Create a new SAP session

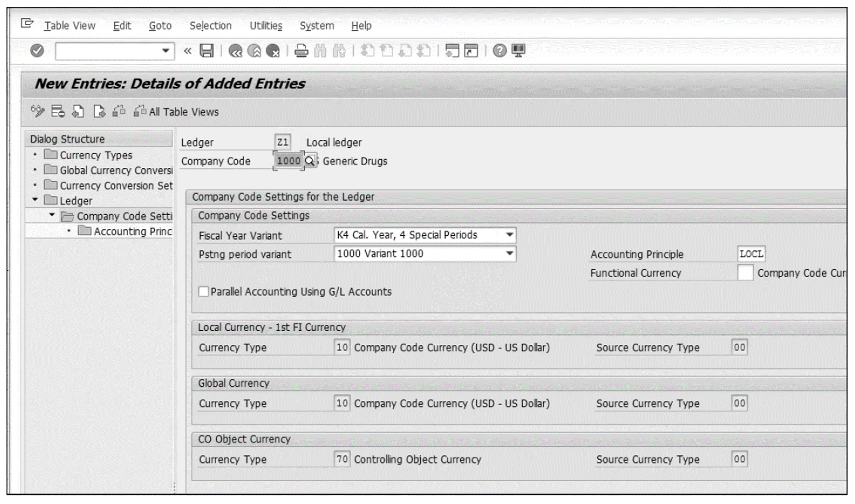[451, 51]
